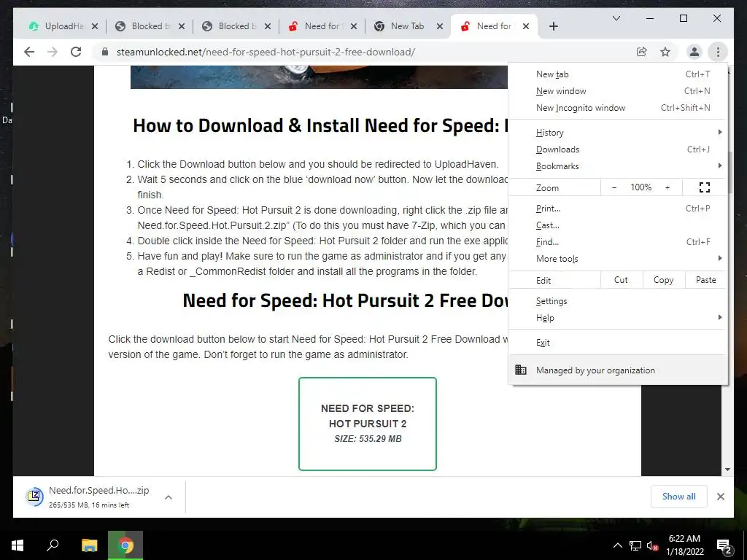Open the taskbar clock and date
This screenshot has height=560, width=747.
pyautogui.click(x=684, y=545)
